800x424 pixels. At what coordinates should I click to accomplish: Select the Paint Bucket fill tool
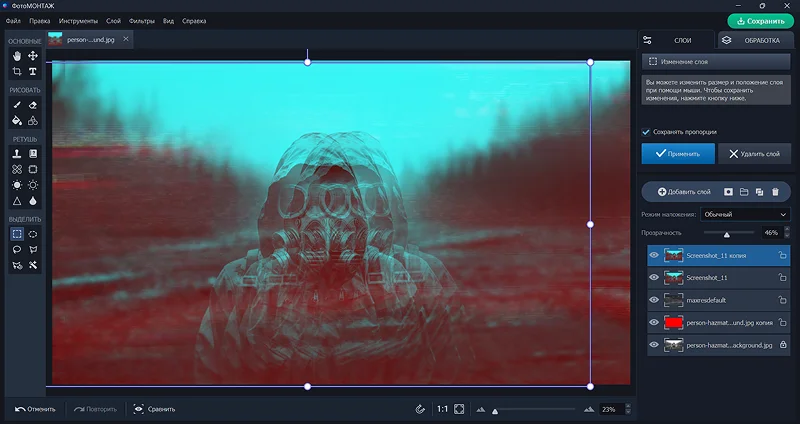17,121
